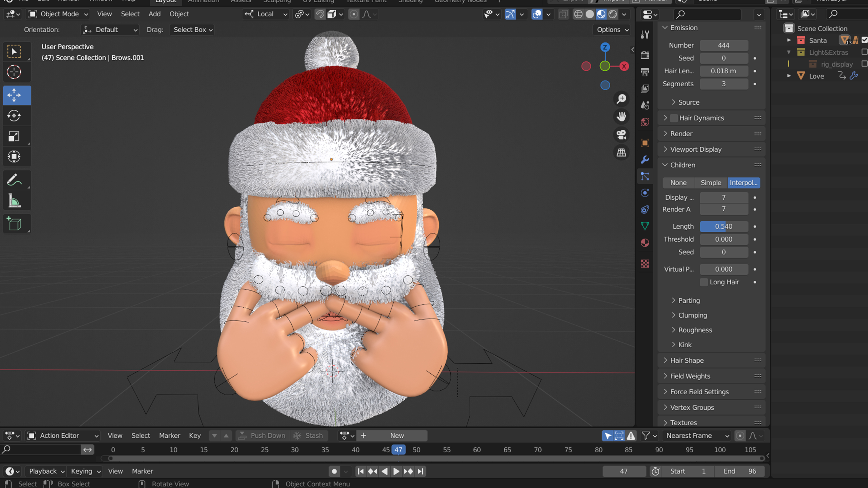The height and width of the screenshot is (488, 868).
Task: Click the emission Number field 444
Action: click(x=724, y=45)
